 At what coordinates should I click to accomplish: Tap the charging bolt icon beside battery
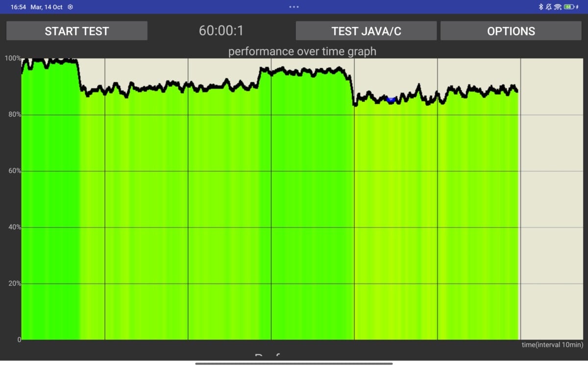click(577, 7)
